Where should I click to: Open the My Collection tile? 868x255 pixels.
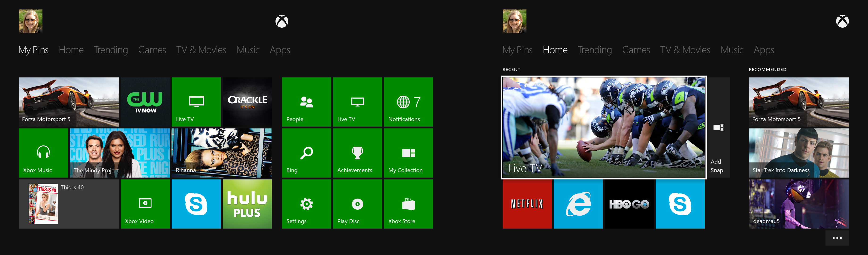coord(408,153)
